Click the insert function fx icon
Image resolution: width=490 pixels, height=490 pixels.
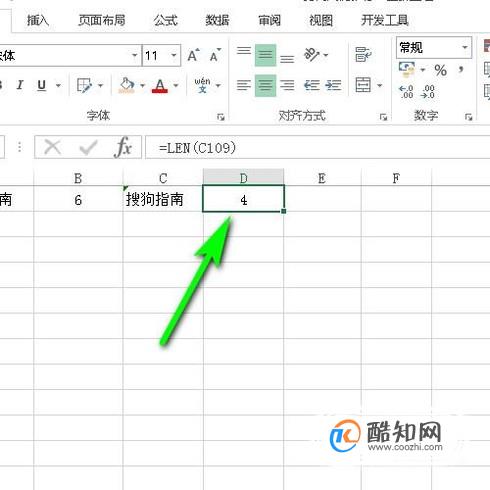(x=123, y=147)
